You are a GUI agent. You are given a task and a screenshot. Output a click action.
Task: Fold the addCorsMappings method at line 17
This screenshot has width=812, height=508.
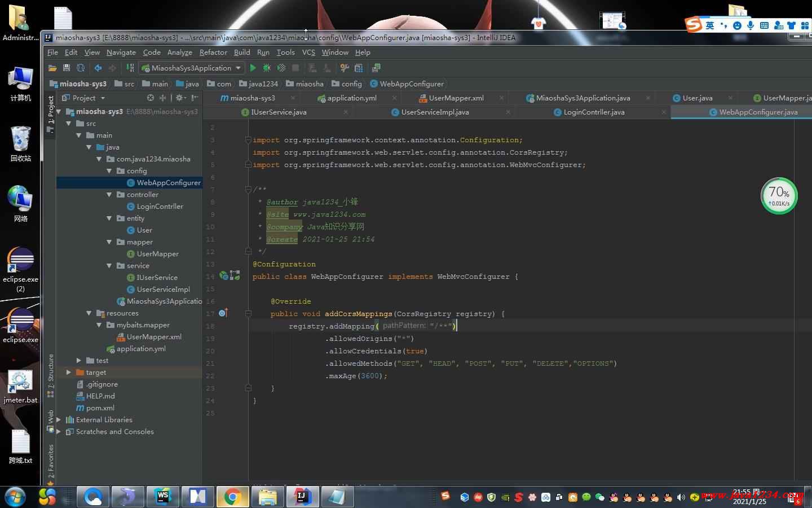point(248,313)
